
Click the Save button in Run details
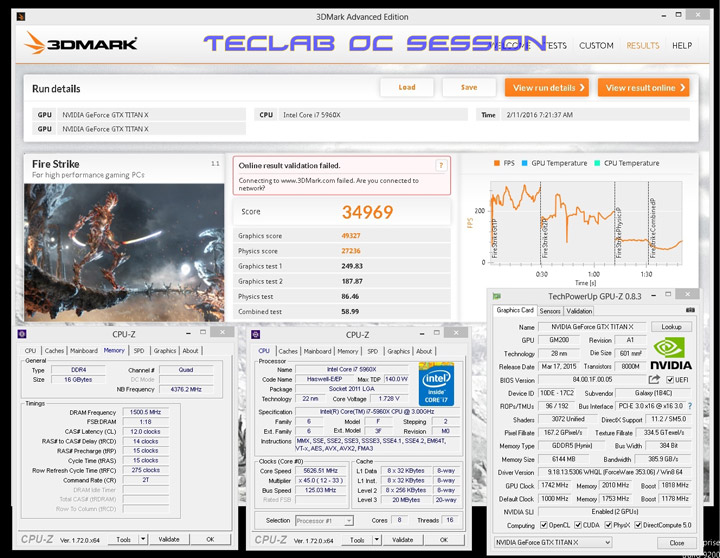coord(469,87)
